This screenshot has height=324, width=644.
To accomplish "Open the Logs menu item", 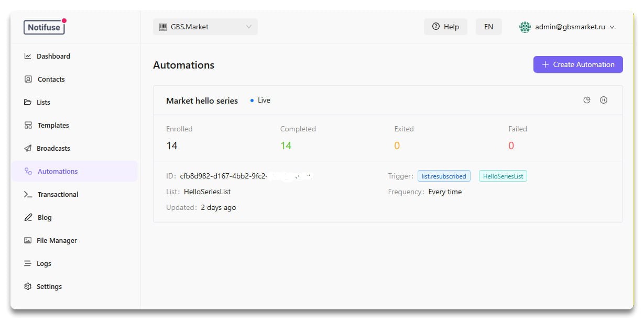I will (x=44, y=263).
